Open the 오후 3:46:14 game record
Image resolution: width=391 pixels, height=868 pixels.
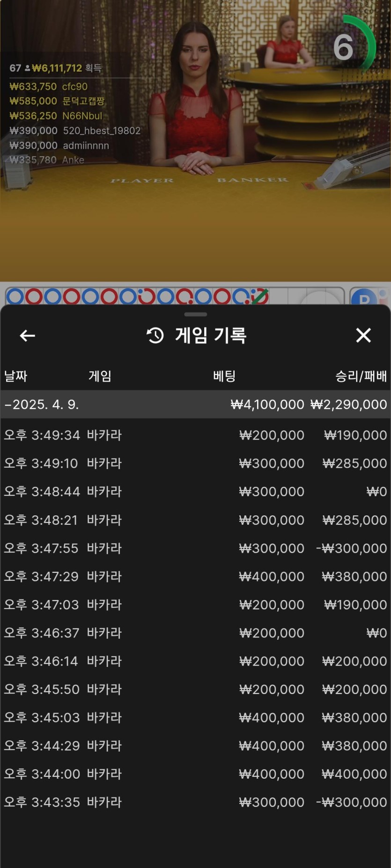[195, 661]
